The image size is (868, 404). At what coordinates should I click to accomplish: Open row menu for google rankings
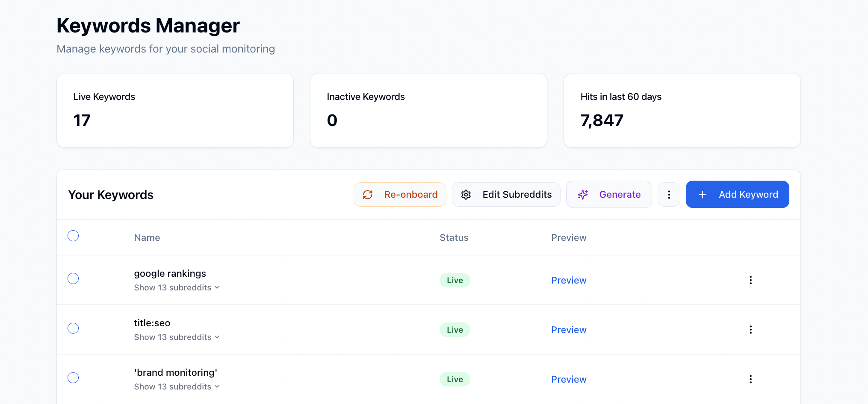point(750,280)
